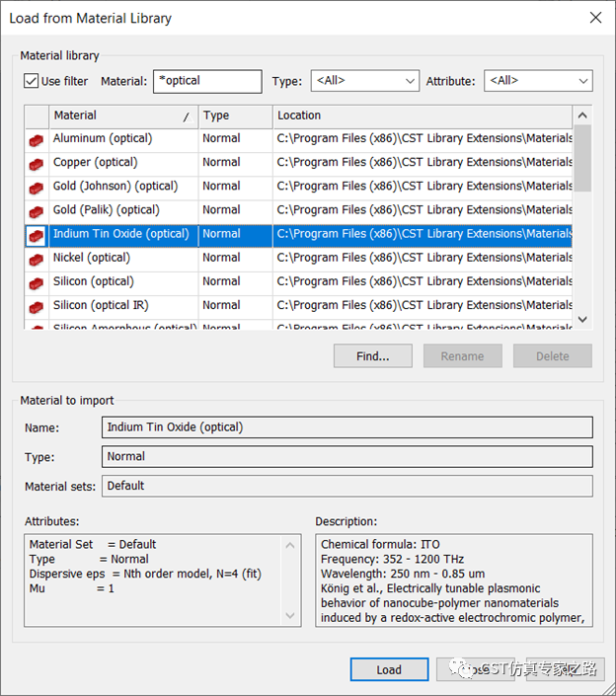Click the material list scroll up arrow

click(582, 116)
